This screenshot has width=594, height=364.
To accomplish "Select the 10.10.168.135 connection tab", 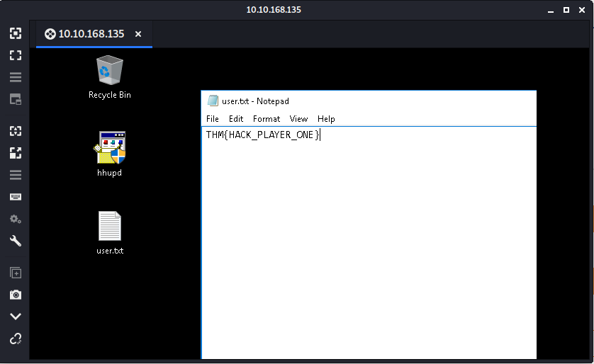I will (x=84, y=34).
